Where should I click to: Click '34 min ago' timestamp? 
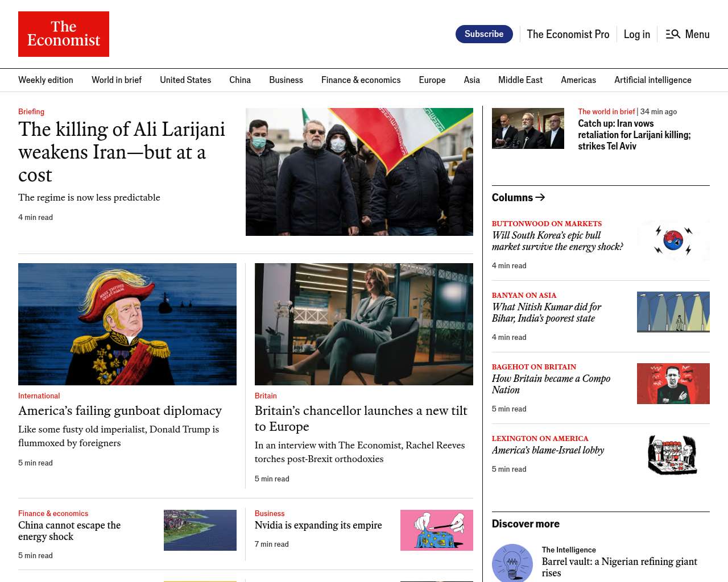click(x=659, y=111)
